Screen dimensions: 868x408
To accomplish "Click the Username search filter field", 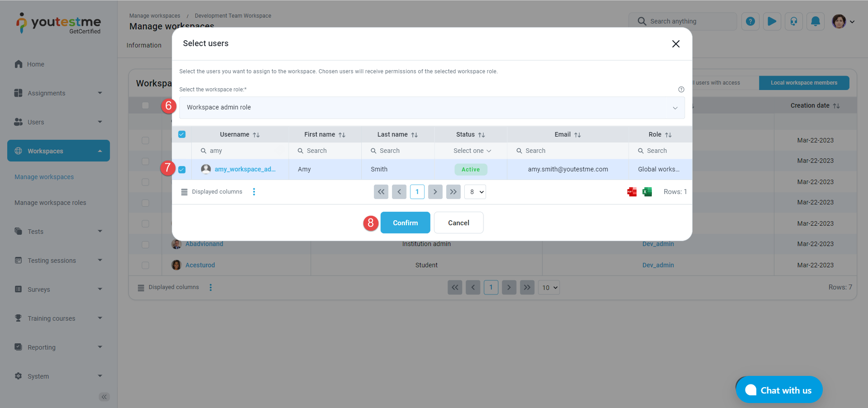I will coord(244,151).
